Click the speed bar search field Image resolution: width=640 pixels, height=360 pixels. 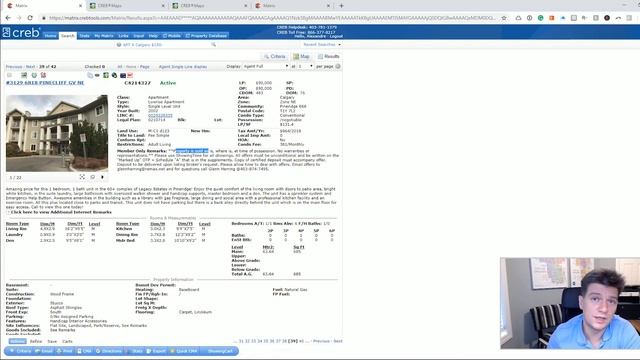[165, 44]
